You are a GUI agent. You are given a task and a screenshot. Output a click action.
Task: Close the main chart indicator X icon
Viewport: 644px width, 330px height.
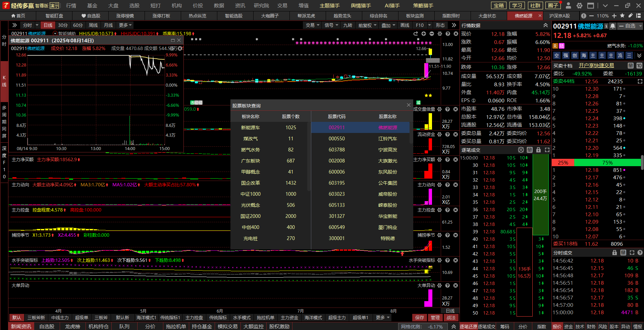pos(456,34)
